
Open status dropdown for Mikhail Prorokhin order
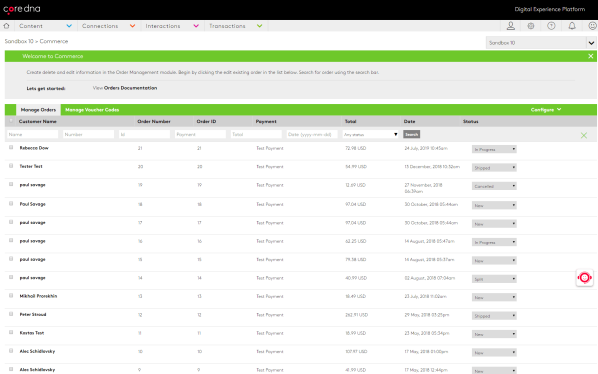coord(494,297)
